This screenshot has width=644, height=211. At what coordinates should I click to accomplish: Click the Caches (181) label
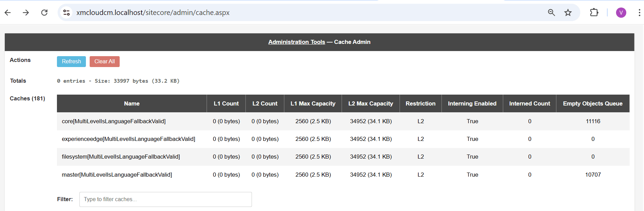(x=27, y=98)
